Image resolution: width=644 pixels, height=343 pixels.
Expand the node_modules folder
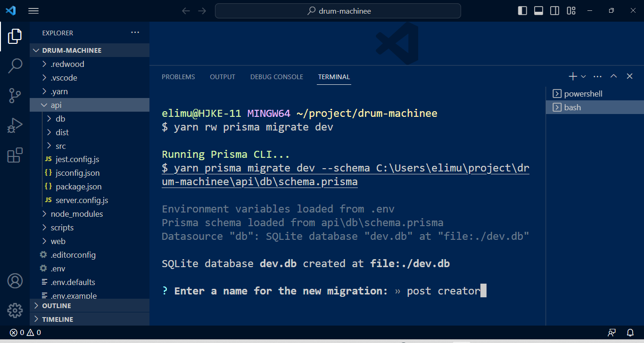click(90, 214)
